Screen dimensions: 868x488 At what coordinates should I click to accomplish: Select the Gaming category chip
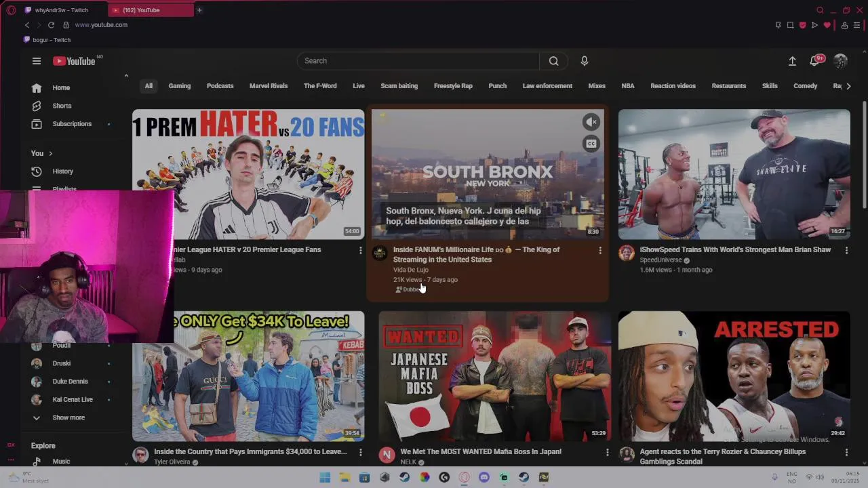click(180, 86)
